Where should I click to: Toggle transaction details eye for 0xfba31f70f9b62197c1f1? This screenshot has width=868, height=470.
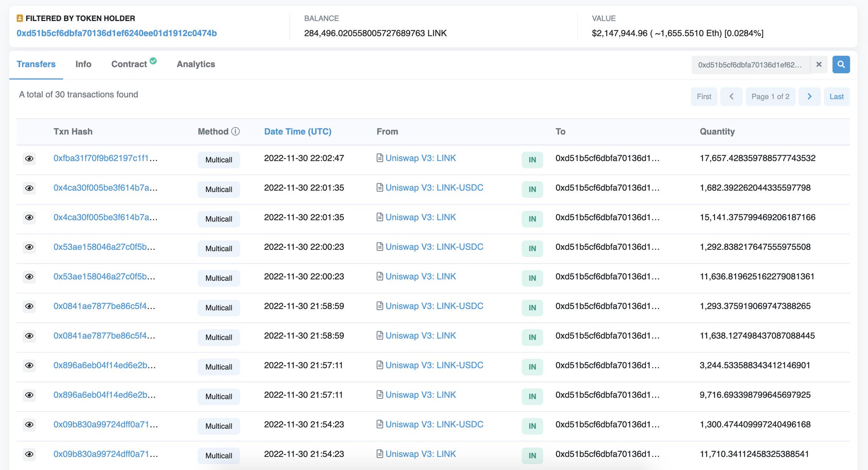tap(29, 158)
